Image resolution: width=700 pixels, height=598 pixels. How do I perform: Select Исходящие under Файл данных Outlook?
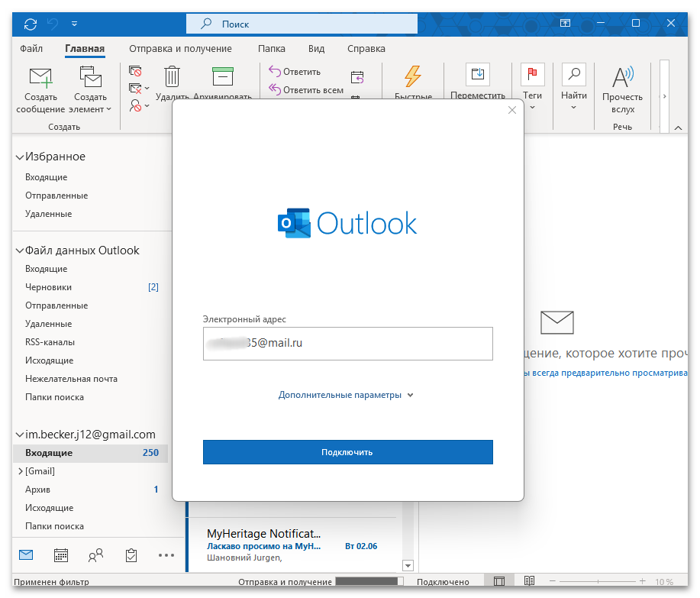pyautogui.click(x=49, y=360)
